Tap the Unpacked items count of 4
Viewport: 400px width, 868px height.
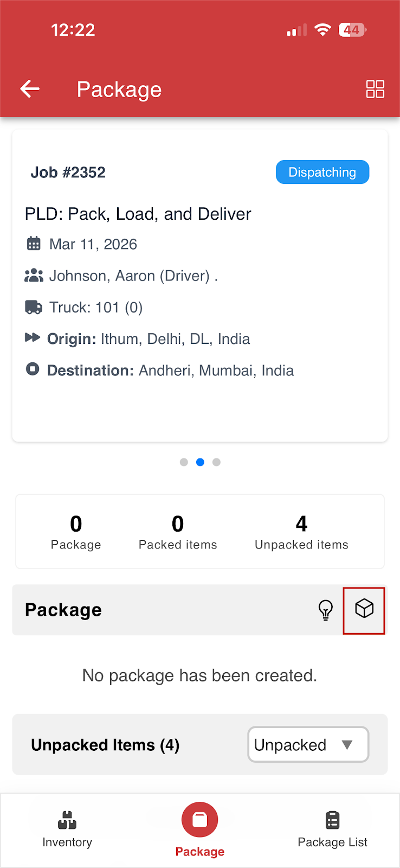click(301, 532)
